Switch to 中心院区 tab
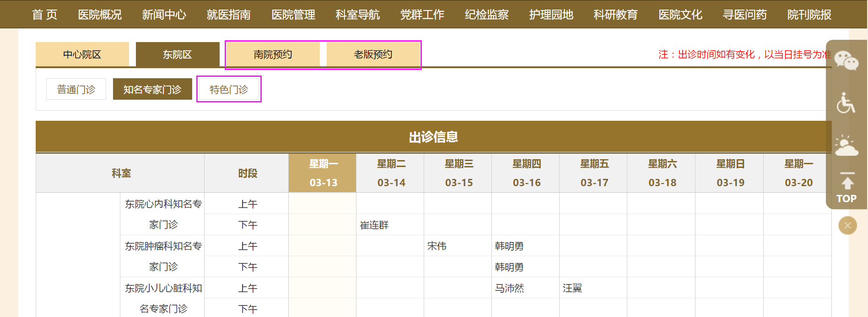The image size is (868, 317). (82, 54)
